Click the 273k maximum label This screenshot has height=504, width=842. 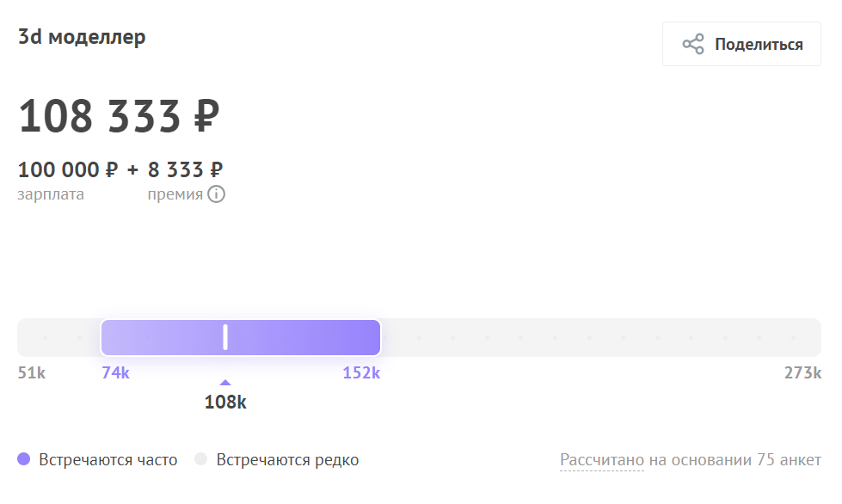(x=802, y=372)
